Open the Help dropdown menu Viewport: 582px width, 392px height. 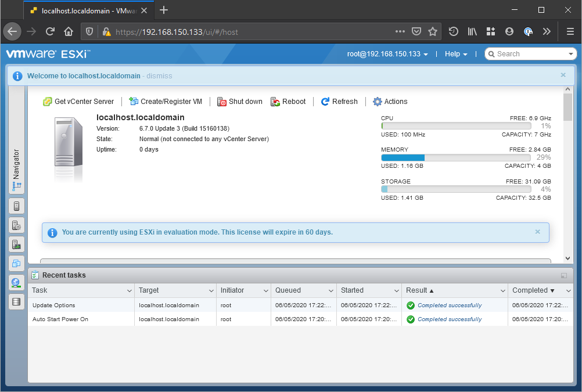coord(456,54)
